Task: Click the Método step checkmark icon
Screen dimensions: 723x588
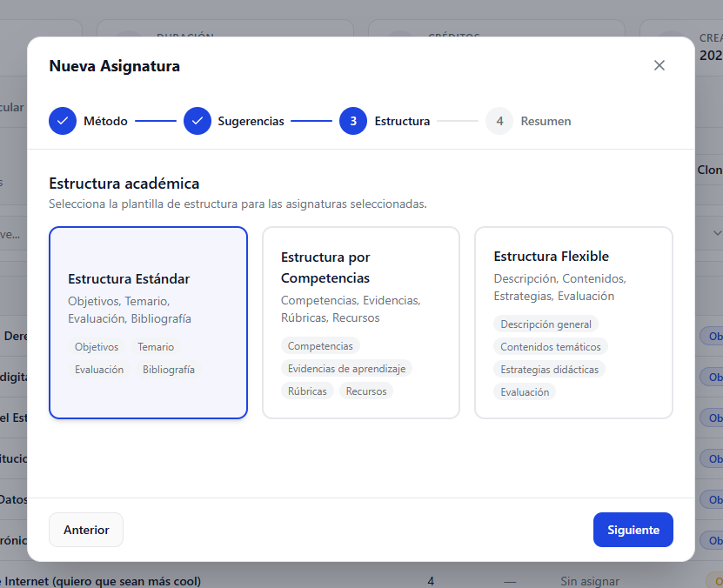Action: click(x=63, y=121)
